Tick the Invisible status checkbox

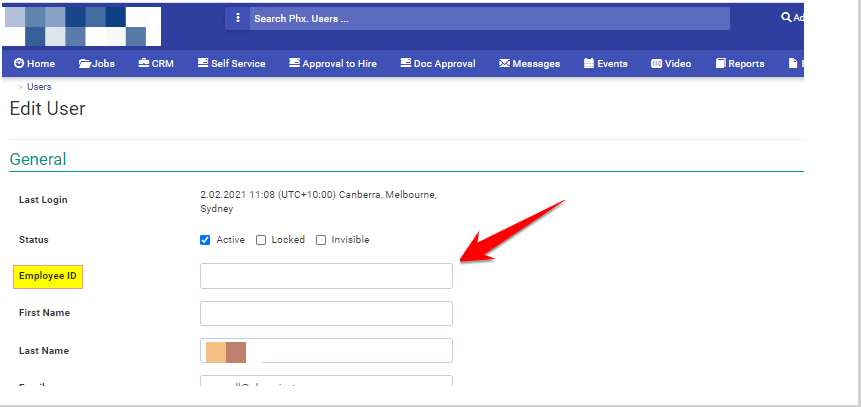click(x=321, y=240)
